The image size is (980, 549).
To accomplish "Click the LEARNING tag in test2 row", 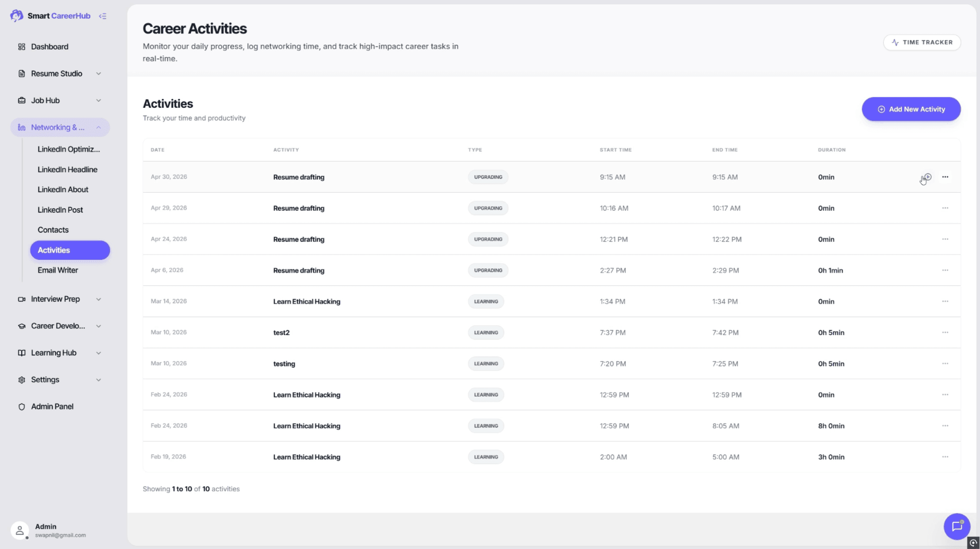I will coord(486,333).
